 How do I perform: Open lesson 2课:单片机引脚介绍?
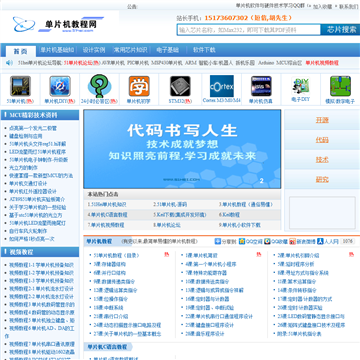(298, 256)
